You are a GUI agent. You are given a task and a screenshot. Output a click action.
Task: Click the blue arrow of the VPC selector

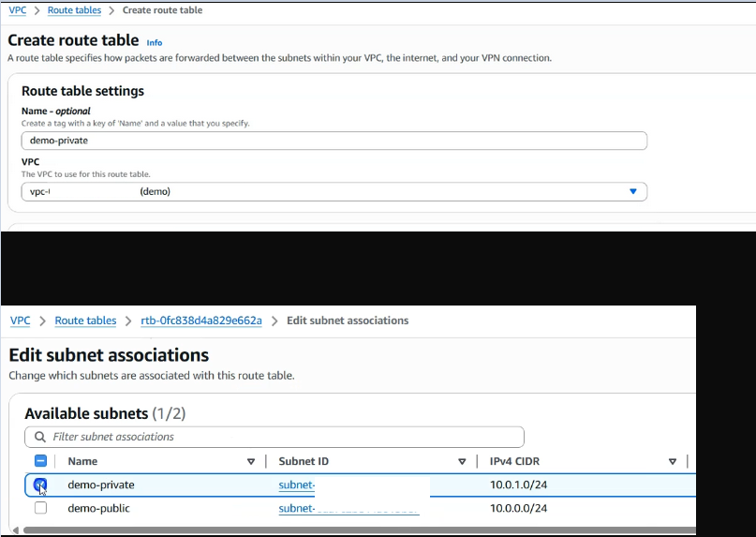(x=633, y=191)
